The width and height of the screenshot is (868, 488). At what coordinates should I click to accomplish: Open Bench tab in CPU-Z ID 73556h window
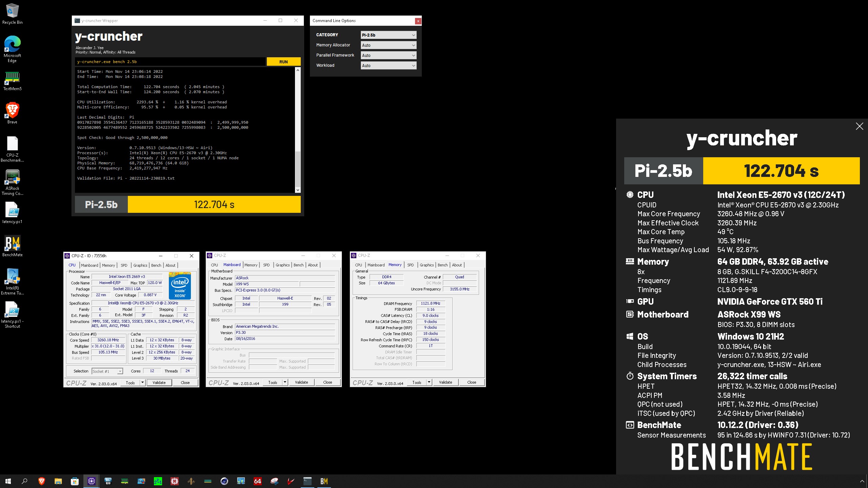pyautogui.click(x=156, y=265)
